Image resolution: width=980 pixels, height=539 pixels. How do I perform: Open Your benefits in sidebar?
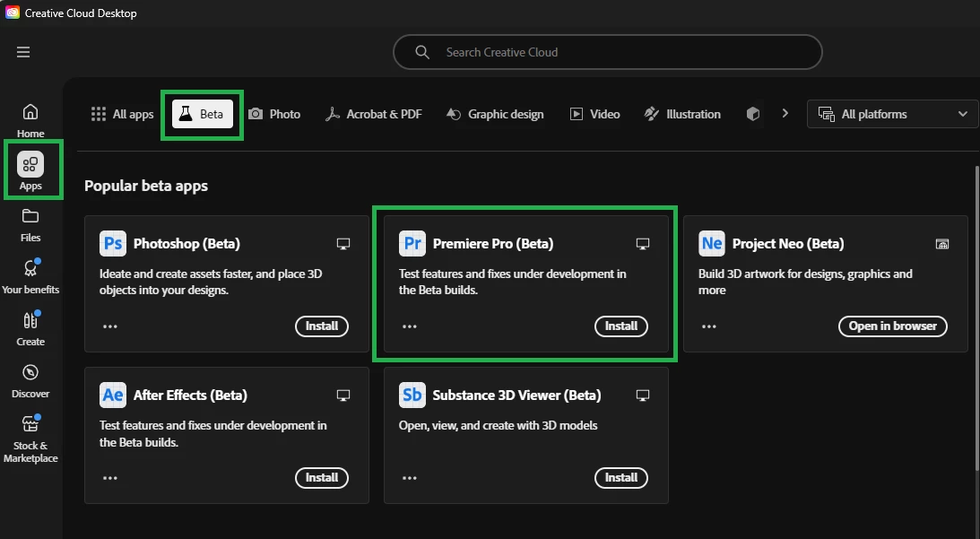tap(30, 277)
